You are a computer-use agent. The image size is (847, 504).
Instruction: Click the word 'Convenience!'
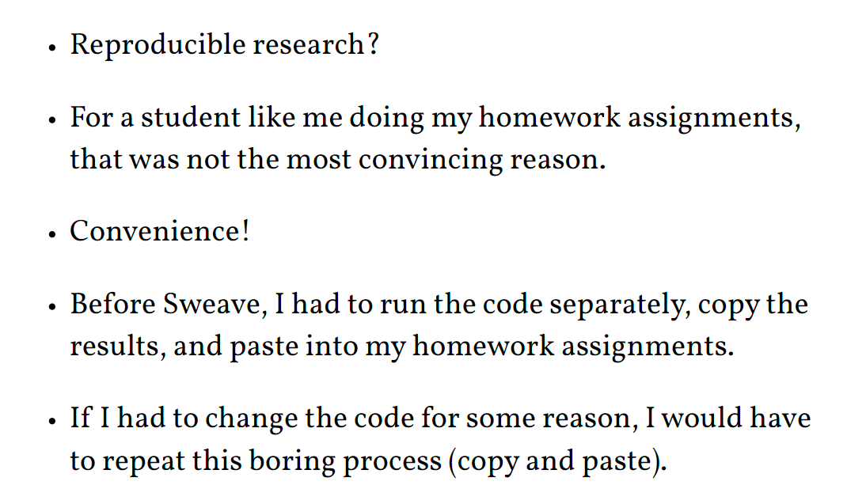pyautogui.click(x=159, y=232)
